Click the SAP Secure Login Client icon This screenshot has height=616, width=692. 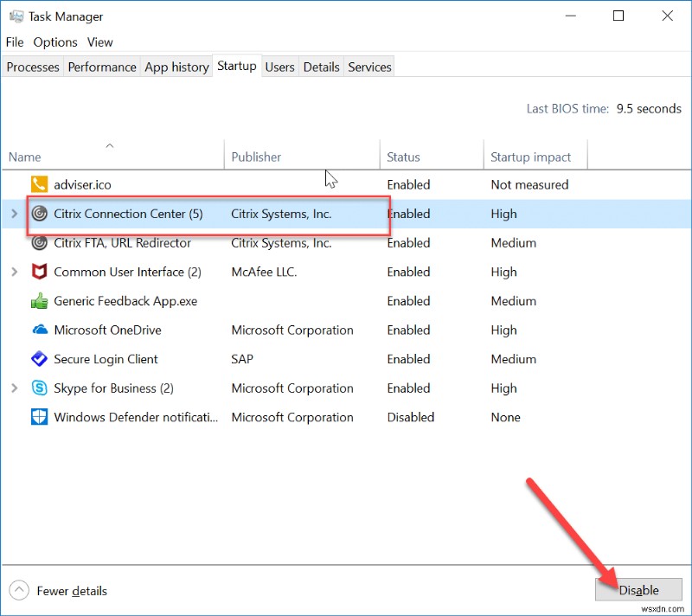pyautogui.click(x=40, y=359)
